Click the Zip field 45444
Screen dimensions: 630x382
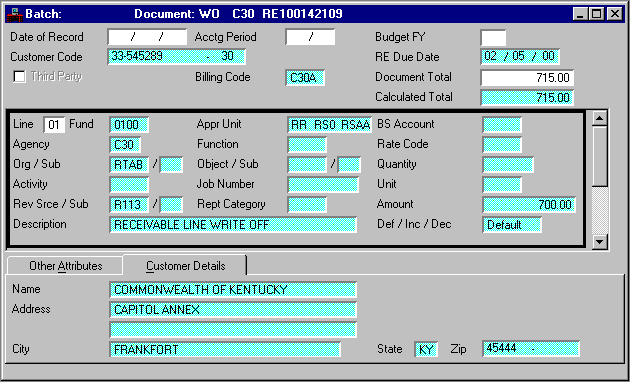tap(531, 348)
